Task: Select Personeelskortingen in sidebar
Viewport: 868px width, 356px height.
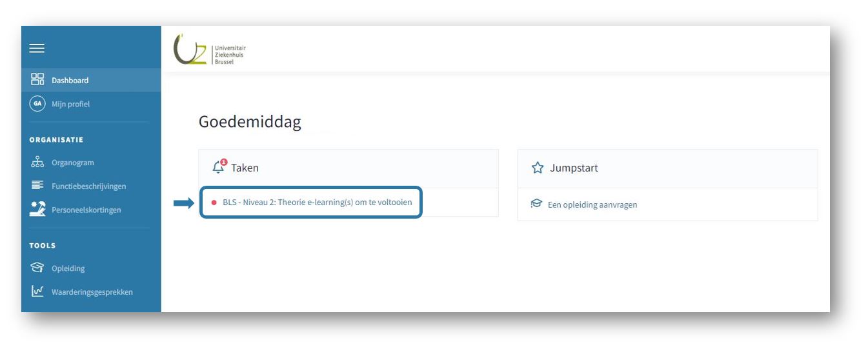Action: click(86, 210)
